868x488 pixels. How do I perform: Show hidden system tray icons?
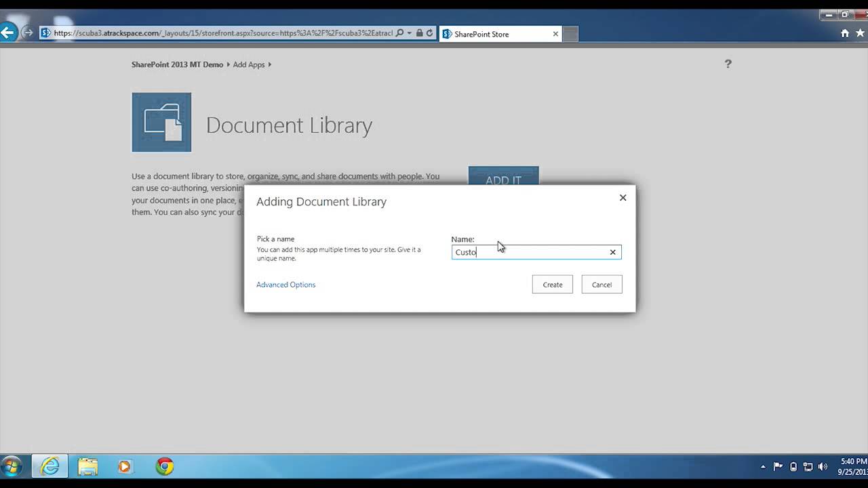coord(763,466)
